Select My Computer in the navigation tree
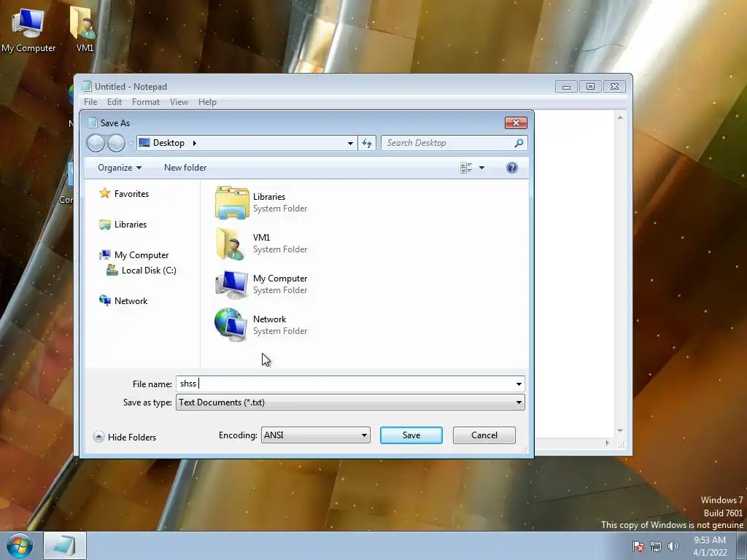 pos(142,255)
